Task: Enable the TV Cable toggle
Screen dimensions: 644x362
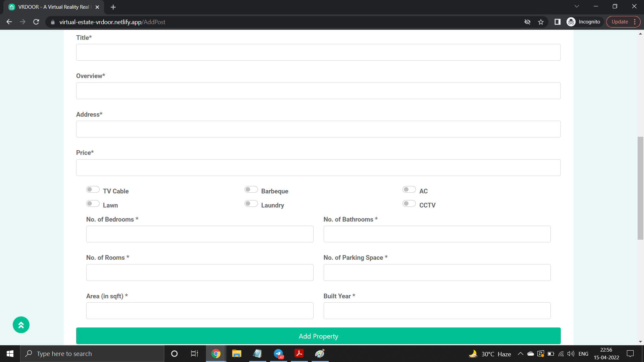Action: [x=93, y=190]
